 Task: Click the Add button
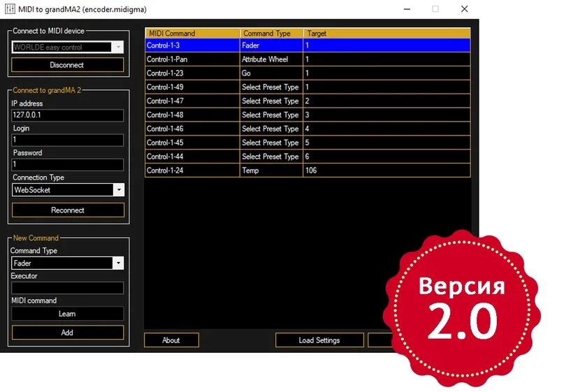click(68, 333)
